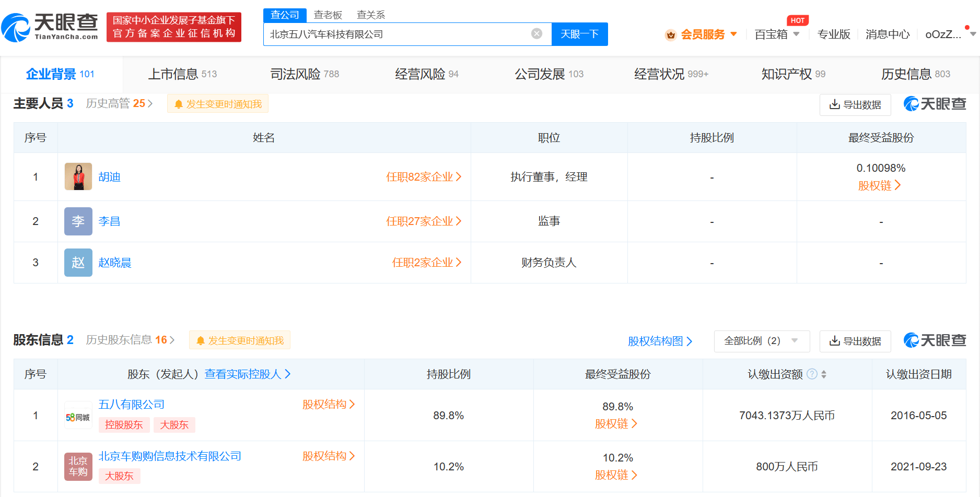Click the company name search input field
The height and width of the screenshot is (497, 980).
(397, 34)
